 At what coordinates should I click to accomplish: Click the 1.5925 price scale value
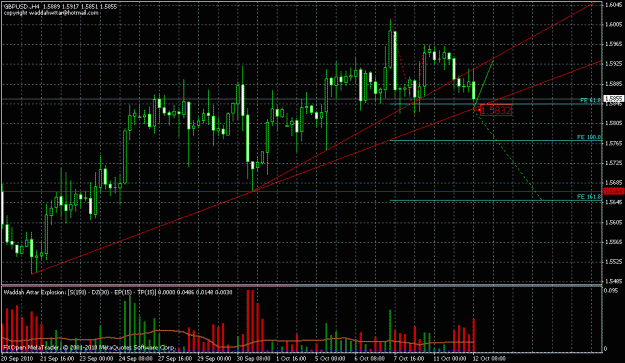click(613, 64)
